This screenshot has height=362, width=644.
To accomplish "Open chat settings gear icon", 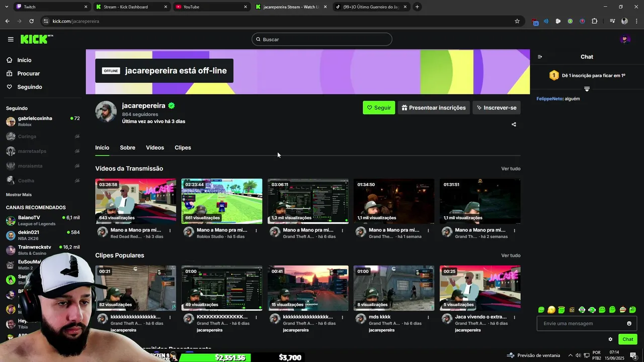I will click(610, 339).
